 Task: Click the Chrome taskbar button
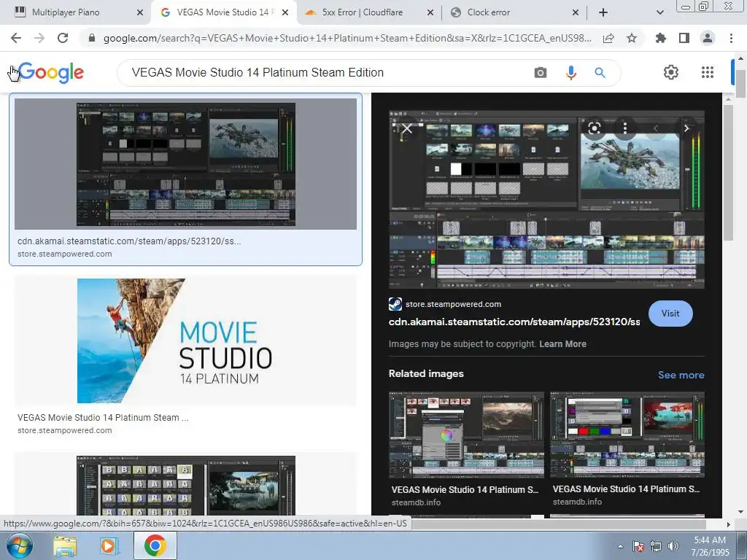pyautogui.click(x=155, y=545)
